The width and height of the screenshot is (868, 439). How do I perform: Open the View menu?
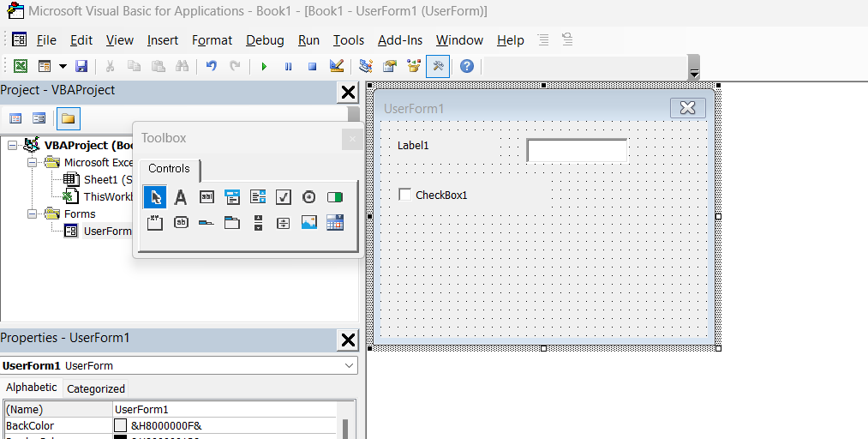tap(120, 40)
